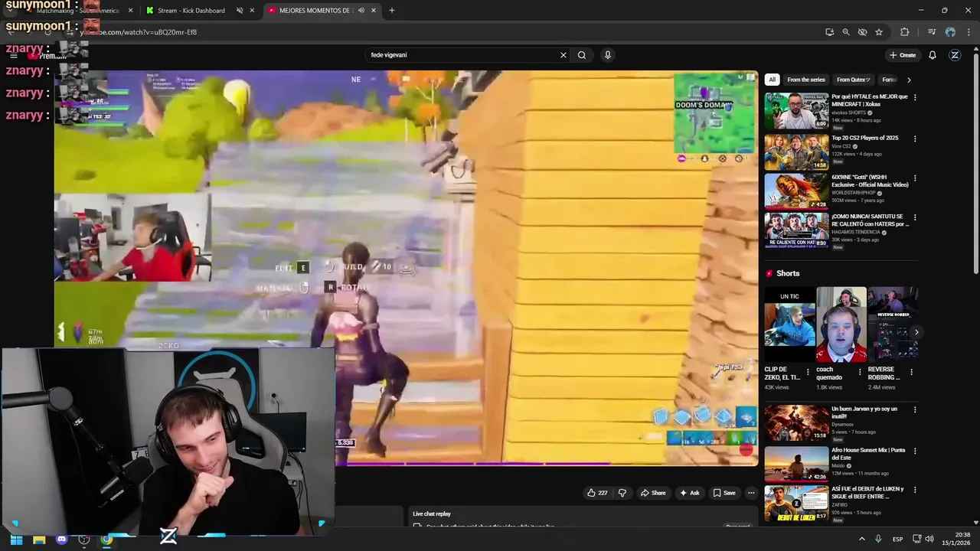Open File Explorer from taskbar
The height and width of the screenshot is (551, 980).
pos(39,540)
